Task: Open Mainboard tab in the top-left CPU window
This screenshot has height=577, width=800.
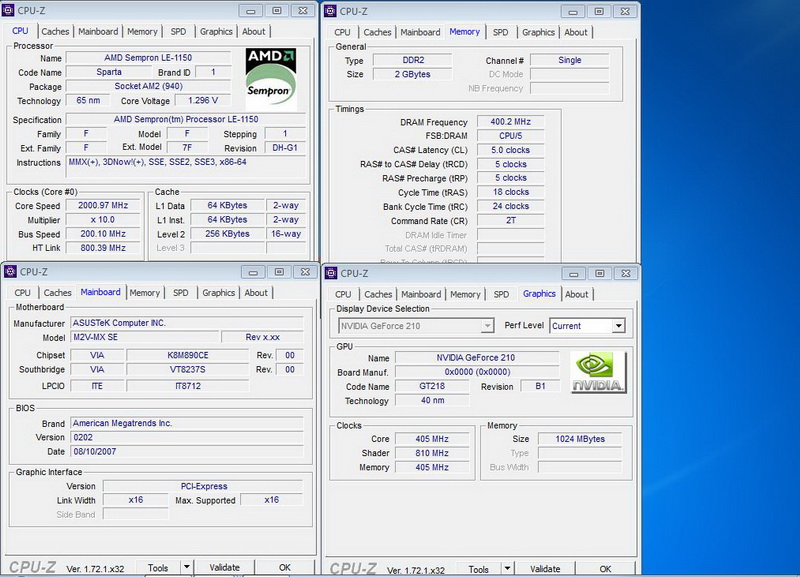Action: click(x=98, y=32)
